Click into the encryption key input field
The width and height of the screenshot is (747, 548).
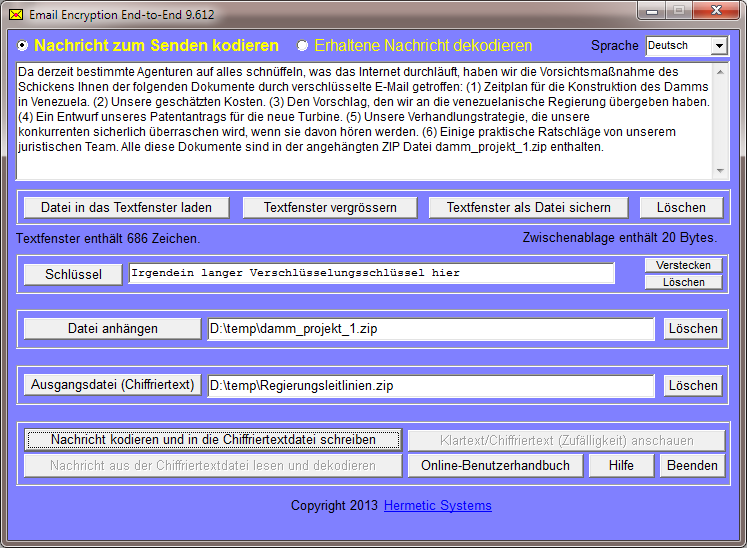pos(371,273)
